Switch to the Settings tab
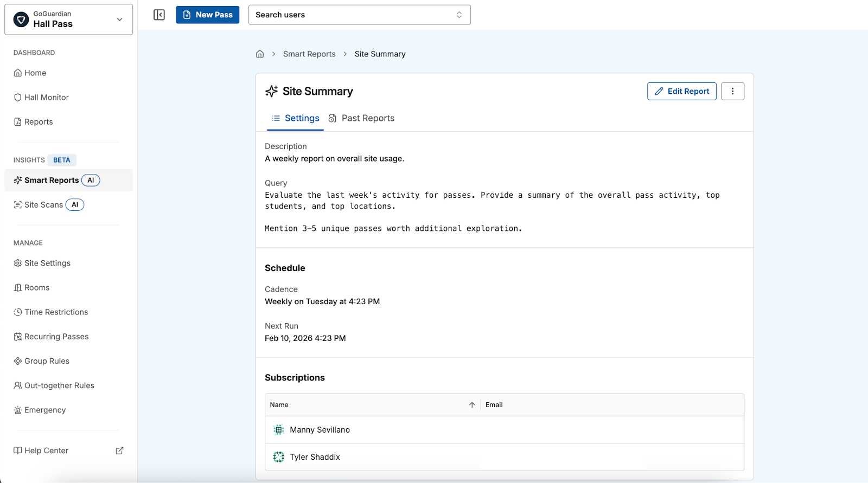This screenshot has height=483, width=868. 295,118
